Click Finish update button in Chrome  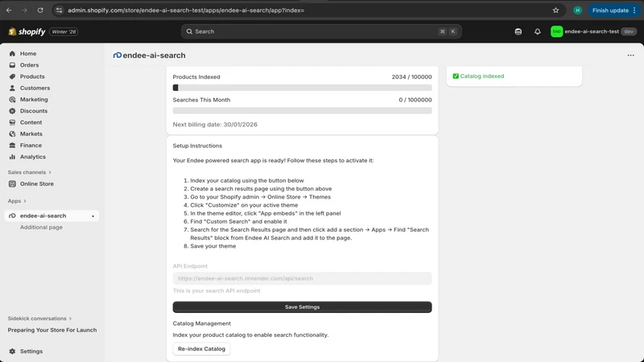pos(614,10)
